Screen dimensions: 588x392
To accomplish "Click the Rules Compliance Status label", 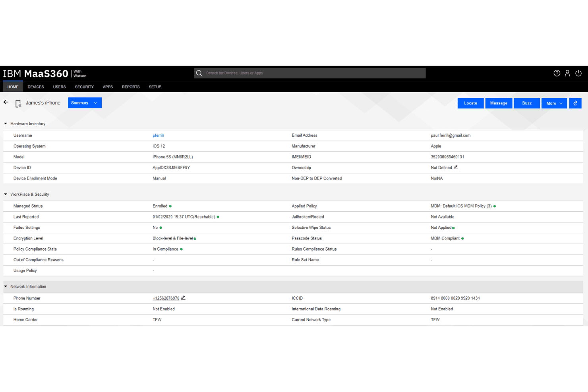I will click(x=314, y=249).
